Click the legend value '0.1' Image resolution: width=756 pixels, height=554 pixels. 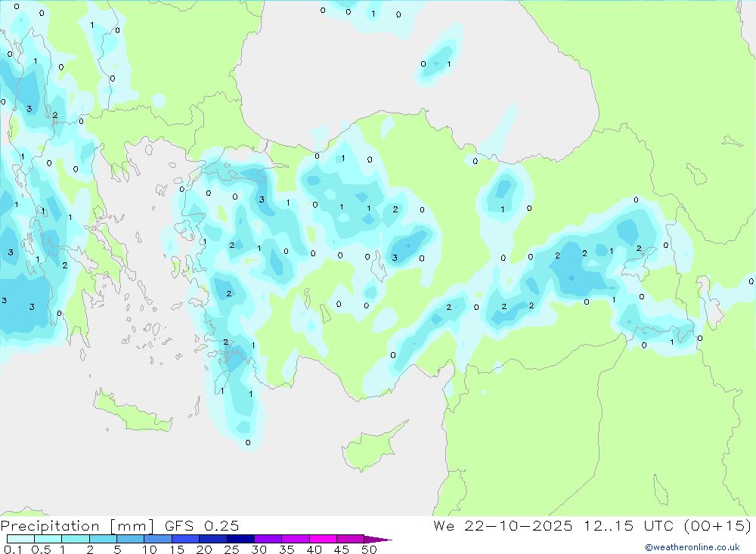pyautogui.click(x=13, y=549)
